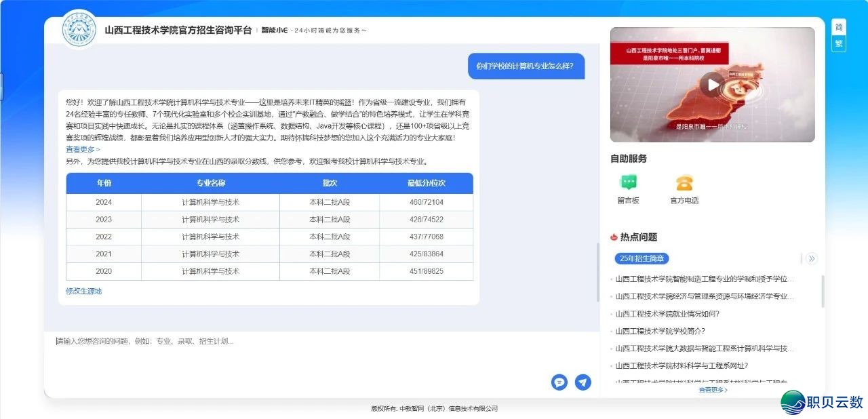Image resolution: width=868 pixels, height=419 pixels.
Task: Expand the answer with 查看更多 > link
Action: pos(83,149)
